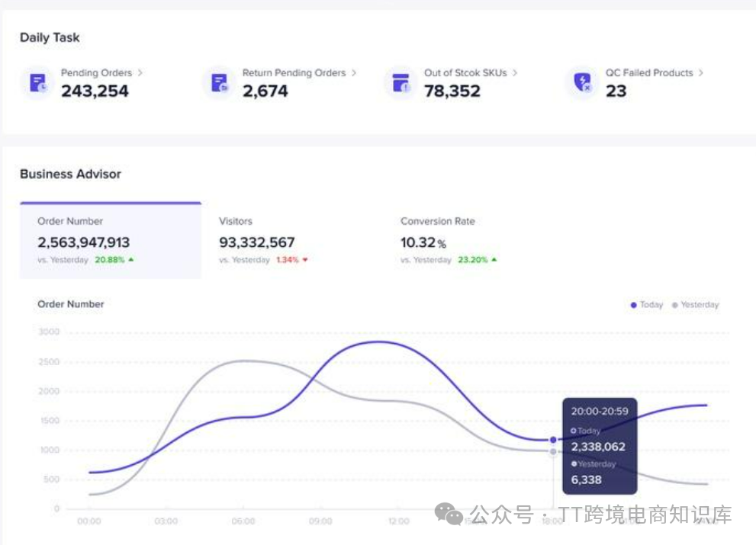Toggle the Yesterday series in legend
This screenshot has height=545, width=756.
click(x=695, y=305)
